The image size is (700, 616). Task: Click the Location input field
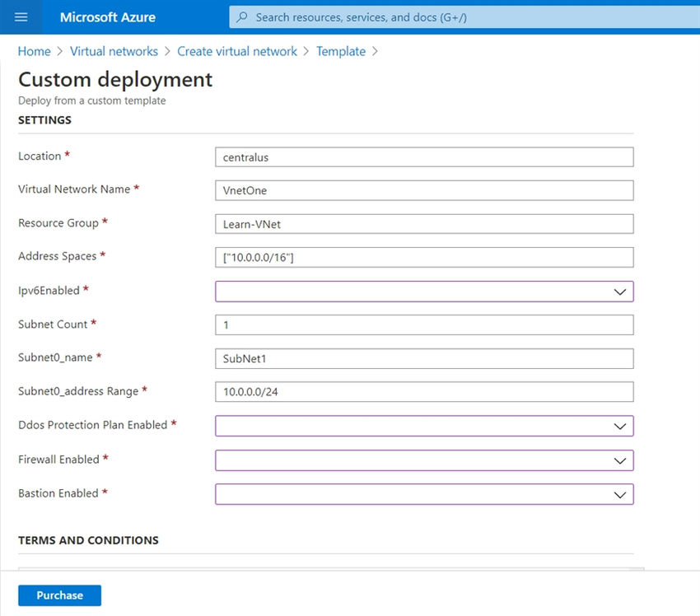click(424, 156)
